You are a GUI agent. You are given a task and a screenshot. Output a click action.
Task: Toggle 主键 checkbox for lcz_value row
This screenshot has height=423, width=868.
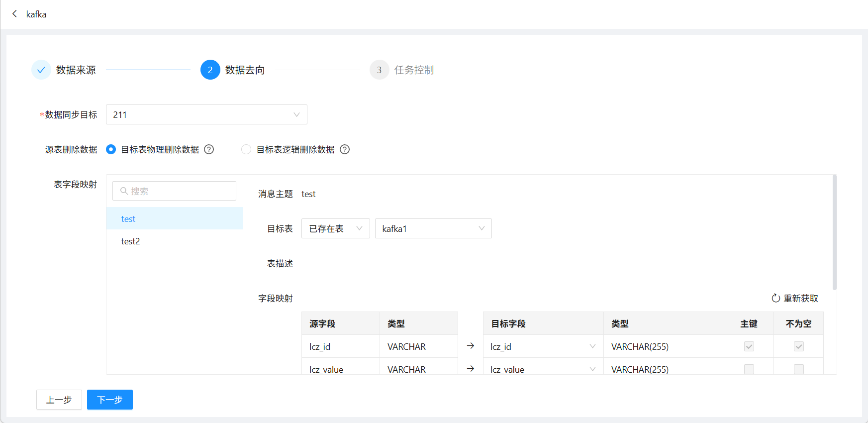click(x=749, y=369)
